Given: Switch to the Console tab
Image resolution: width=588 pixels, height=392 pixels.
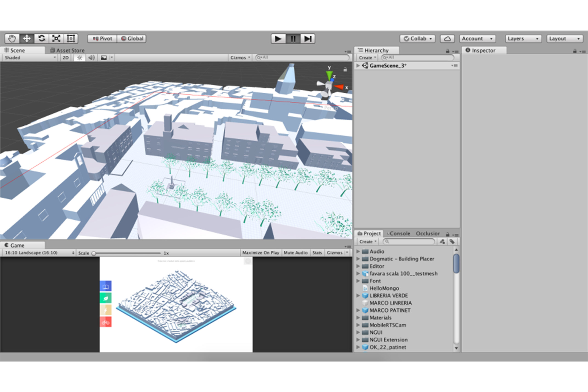Looking at the screenshot, I should pyautogui.click(x=399, y=234).
